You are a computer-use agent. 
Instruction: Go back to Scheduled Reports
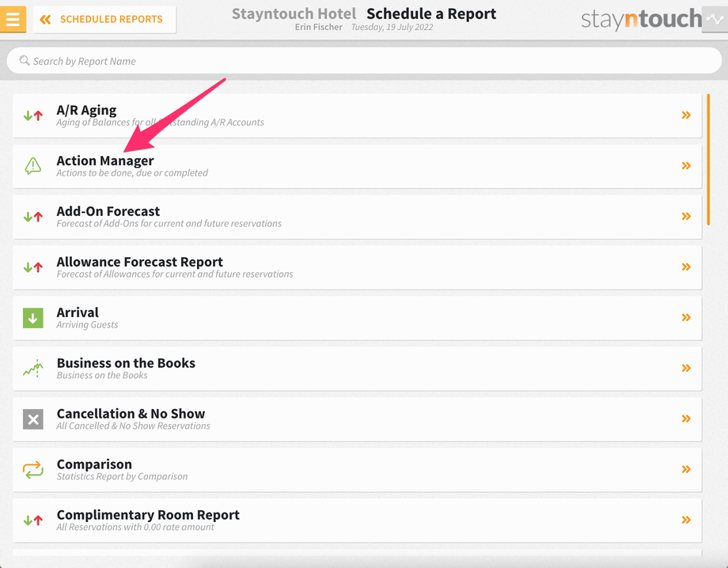104,19
